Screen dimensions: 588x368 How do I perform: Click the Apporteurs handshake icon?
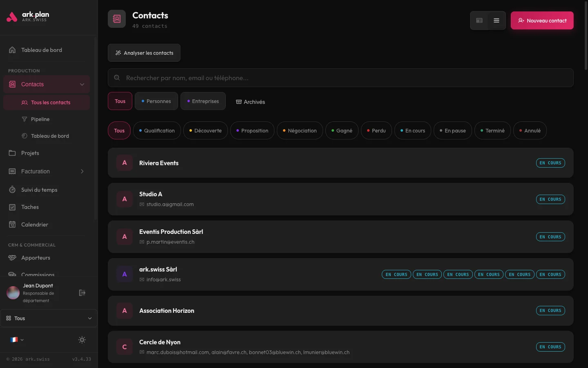[x=12, y=258]
